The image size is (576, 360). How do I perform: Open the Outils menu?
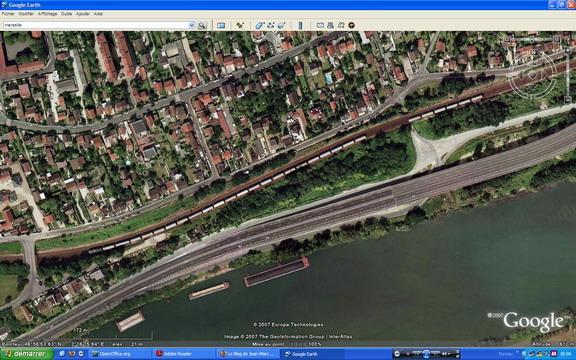(x=66, y=14)
